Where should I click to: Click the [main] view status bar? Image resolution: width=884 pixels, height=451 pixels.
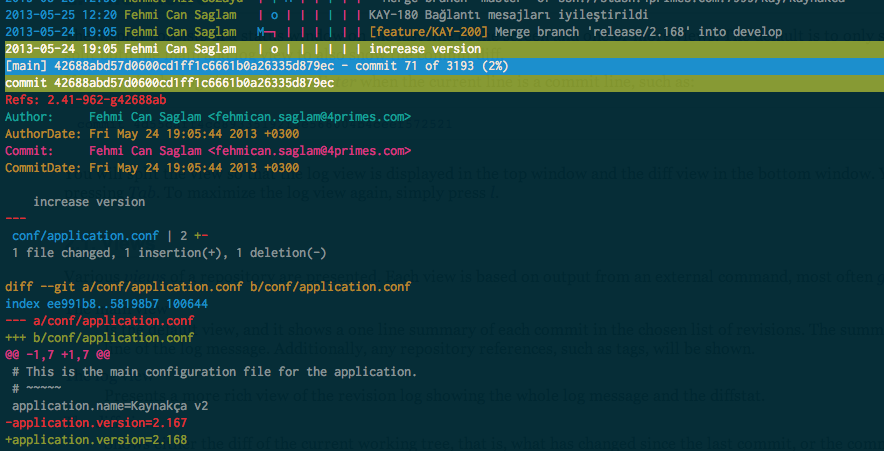pyautogui.click(x=442, y=66)
